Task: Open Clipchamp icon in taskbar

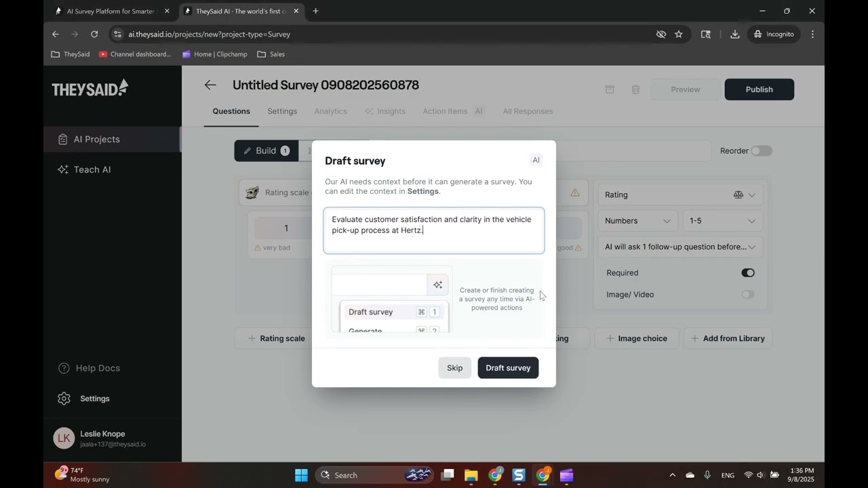Action: point(566,475)
